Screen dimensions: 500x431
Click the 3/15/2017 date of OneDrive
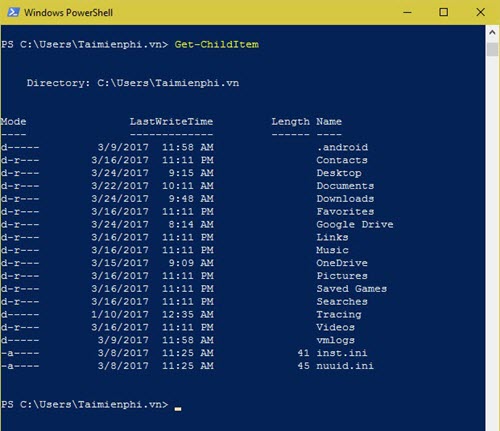click(x=120, y=263)
